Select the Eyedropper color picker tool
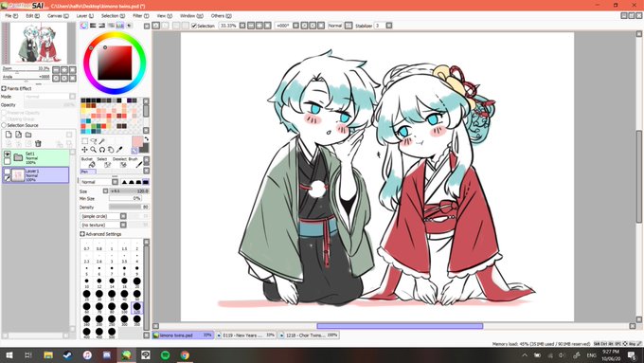644x363 pixels. 119,150
